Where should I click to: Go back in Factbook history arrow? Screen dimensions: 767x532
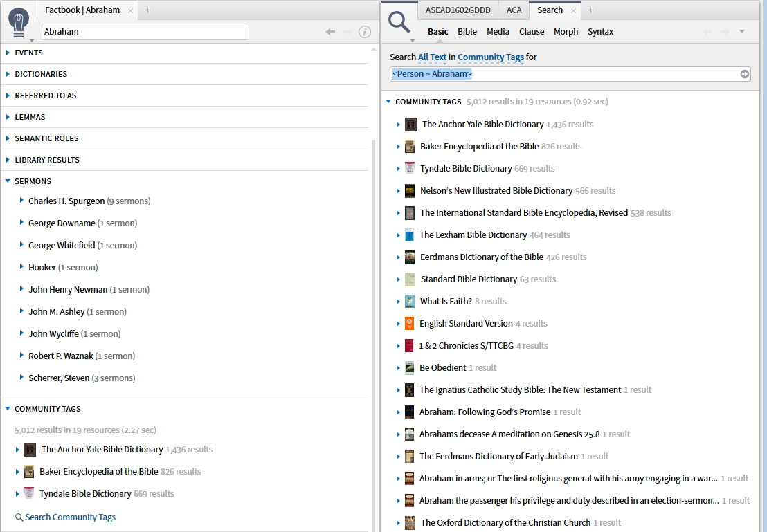[x=331, y=32]
